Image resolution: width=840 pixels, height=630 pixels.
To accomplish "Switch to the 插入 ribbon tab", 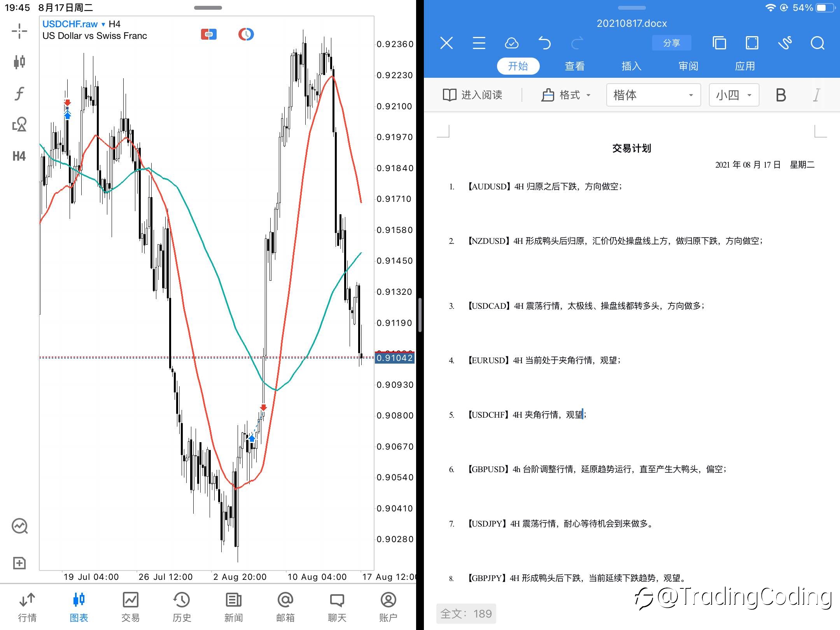I will tap(632, 66).
